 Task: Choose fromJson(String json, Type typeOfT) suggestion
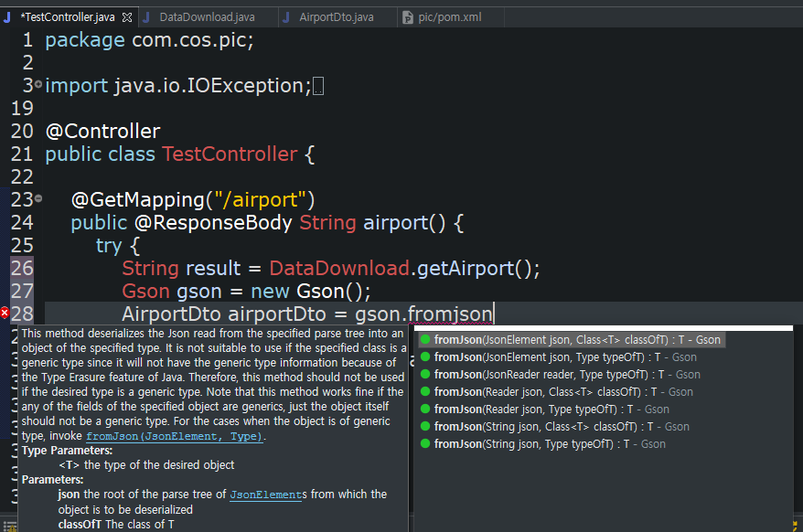550,444
